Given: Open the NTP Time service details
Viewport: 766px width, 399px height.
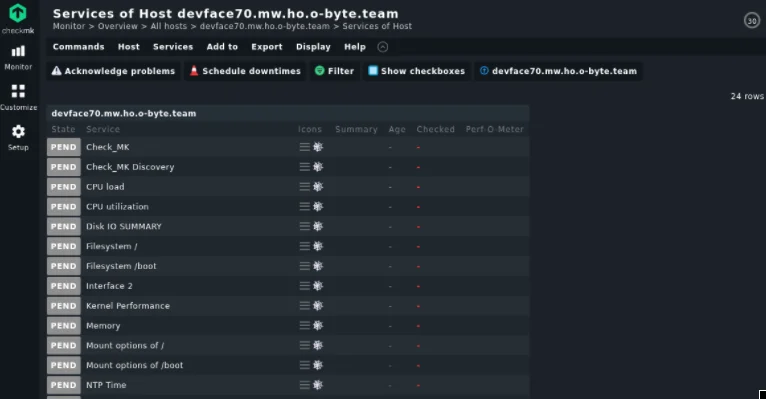Looking at the screenshot, I should pos(106,385).
